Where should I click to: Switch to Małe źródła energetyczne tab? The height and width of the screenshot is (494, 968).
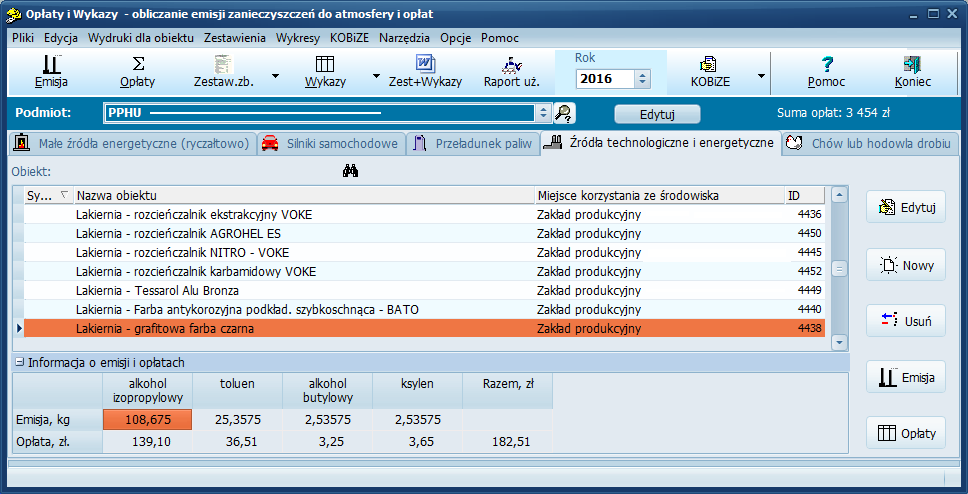pos(133,144)
